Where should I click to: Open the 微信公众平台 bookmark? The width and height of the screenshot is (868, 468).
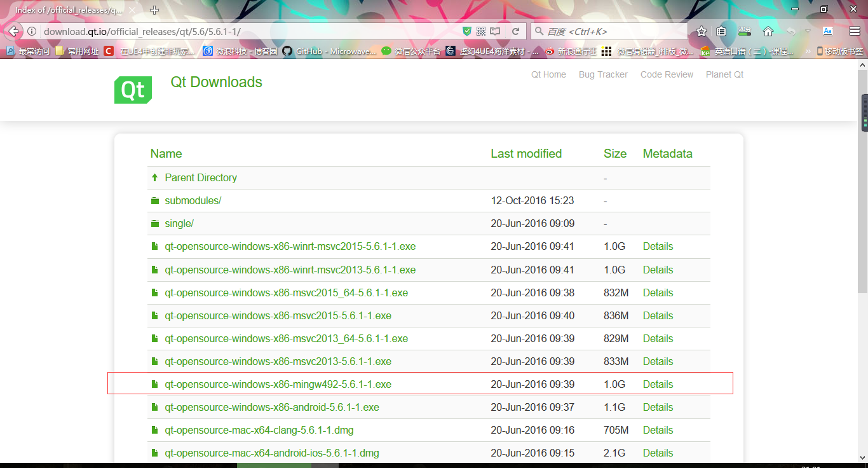pos(411,51)
